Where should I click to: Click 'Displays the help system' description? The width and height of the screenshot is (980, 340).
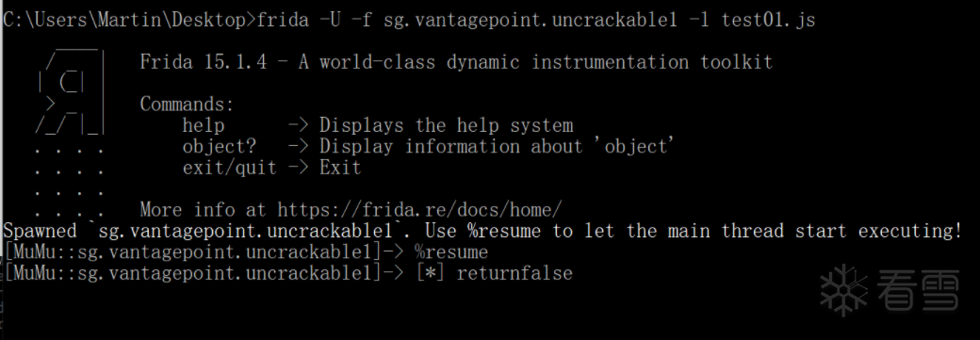point(447,125)
